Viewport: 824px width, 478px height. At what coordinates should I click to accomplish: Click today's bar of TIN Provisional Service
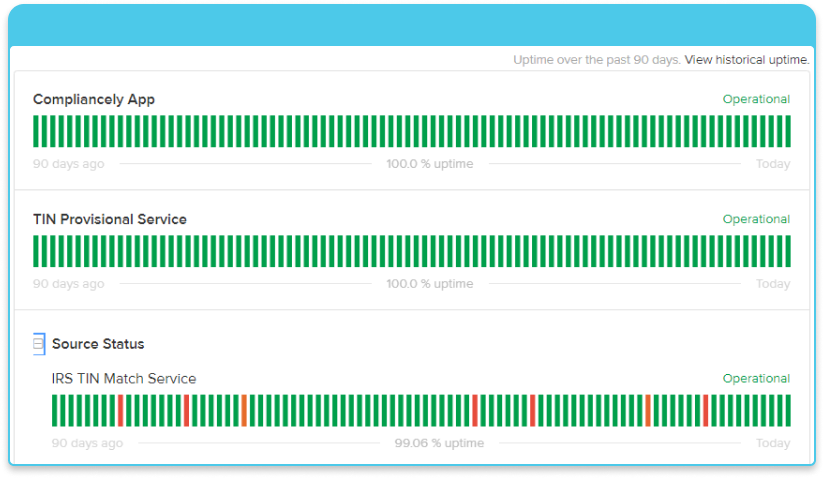pos(787,251)
